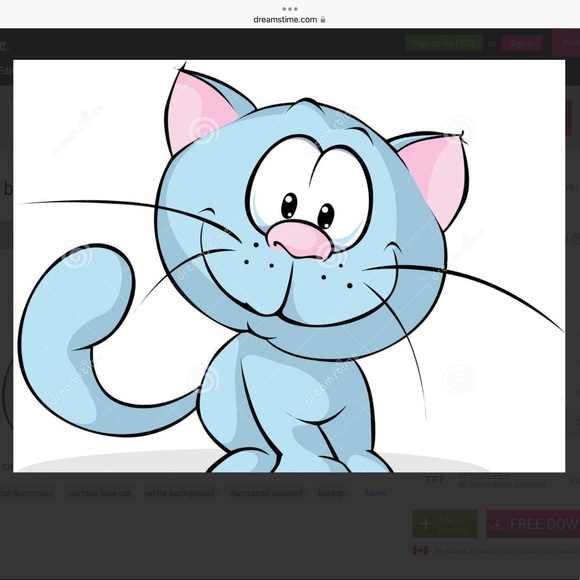Screen dimensions: 580x580
Task: Open the 'cat illustration' keyword tag
Action: (x=28, y=493)
